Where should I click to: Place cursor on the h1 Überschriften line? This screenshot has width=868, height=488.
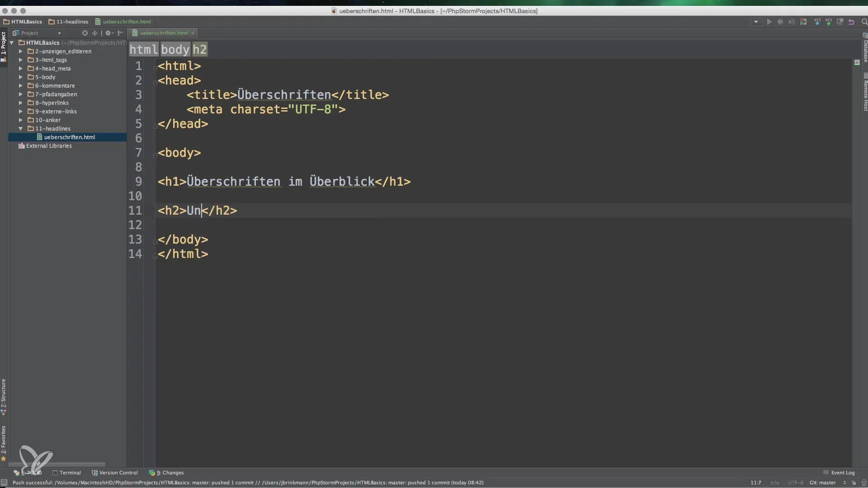click(x=284, y=182)
